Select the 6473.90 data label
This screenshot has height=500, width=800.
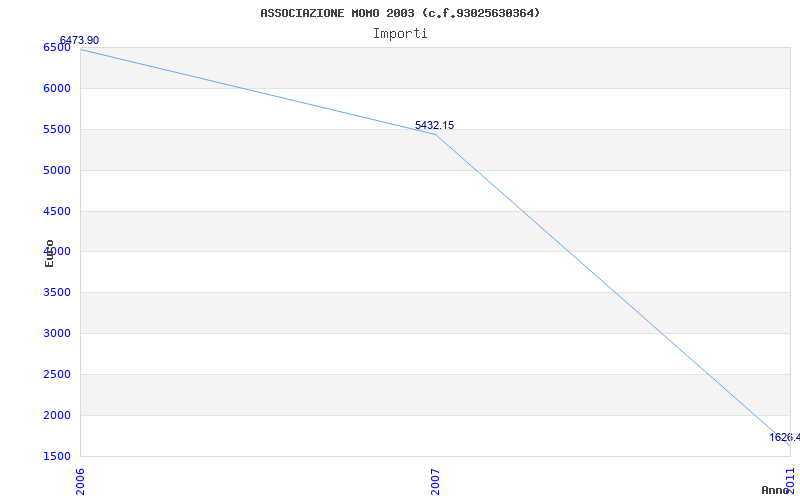click(80, 40)
